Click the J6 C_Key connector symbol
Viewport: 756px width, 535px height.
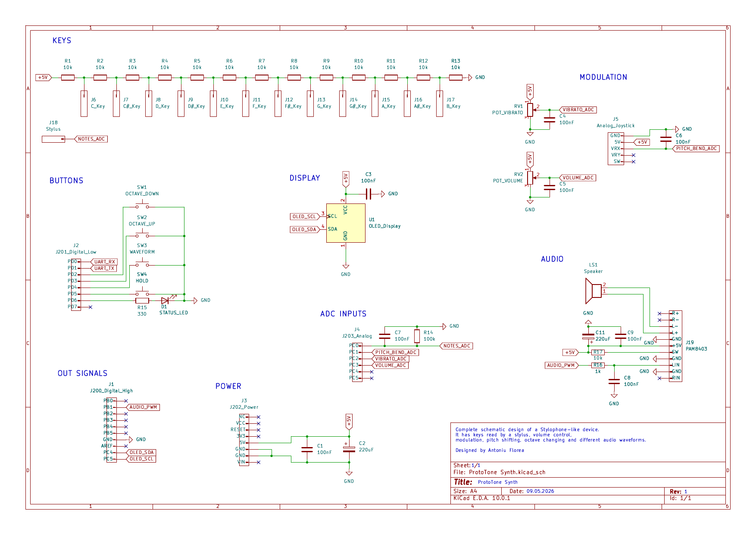click(84, 103)
